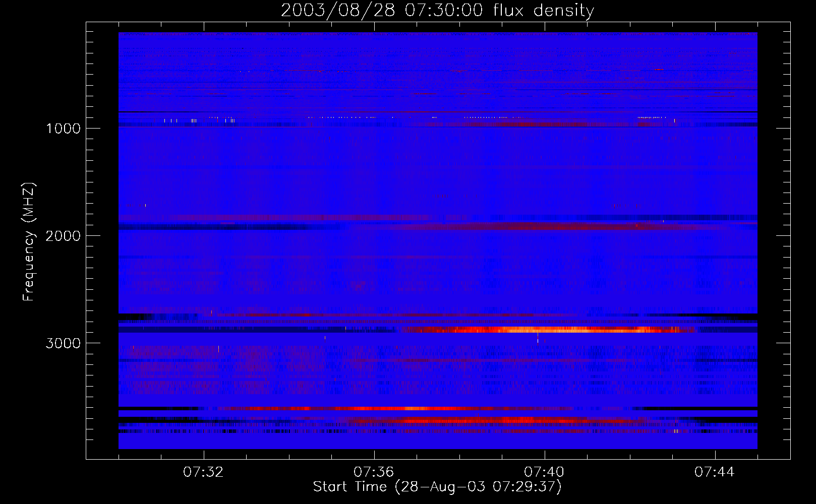This screenshot has width=816, height=504.
Task: Select the "Frequency (MHZ)" axis label
Action: (x=29, y=242)
